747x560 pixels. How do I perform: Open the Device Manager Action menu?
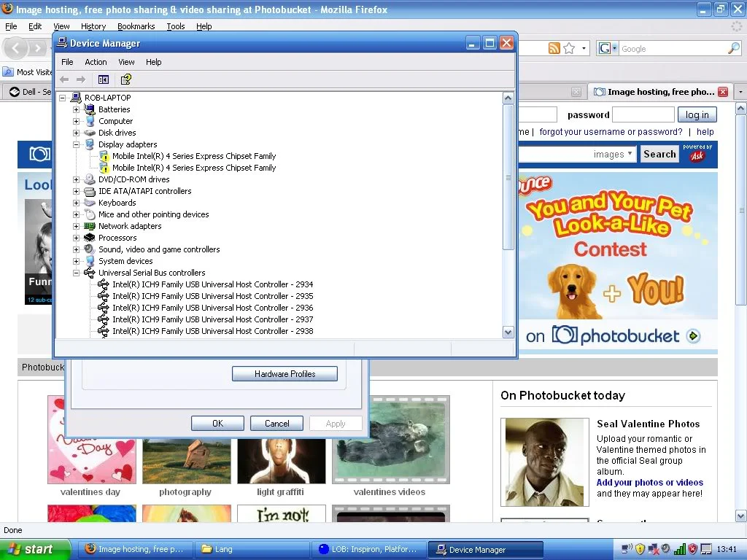tap(96, 62)
